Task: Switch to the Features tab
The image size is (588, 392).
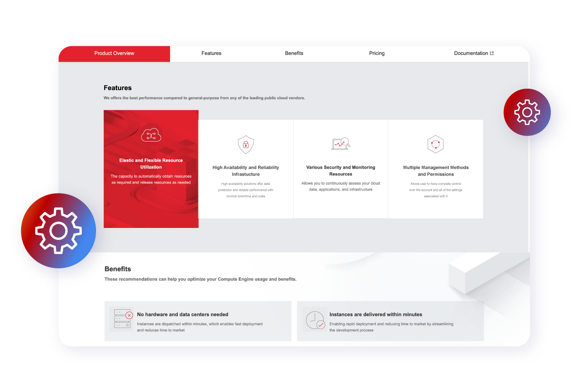Action: (x=211, y=53)
